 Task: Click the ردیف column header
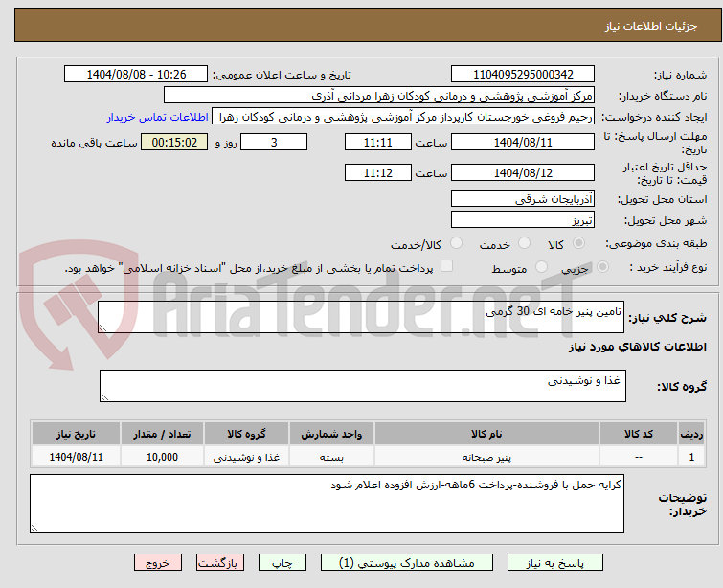[691, 434]
